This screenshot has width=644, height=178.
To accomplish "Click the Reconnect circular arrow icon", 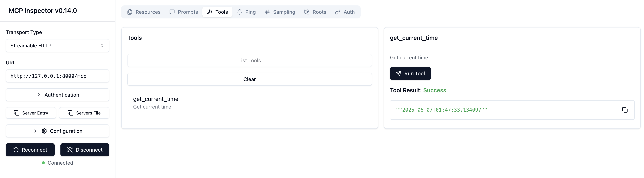I will pos(16,150).
